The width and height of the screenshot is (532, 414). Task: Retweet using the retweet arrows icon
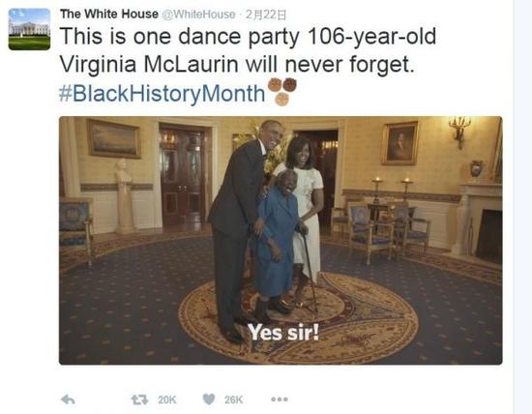pyautogui.click(x=140, y=399)
